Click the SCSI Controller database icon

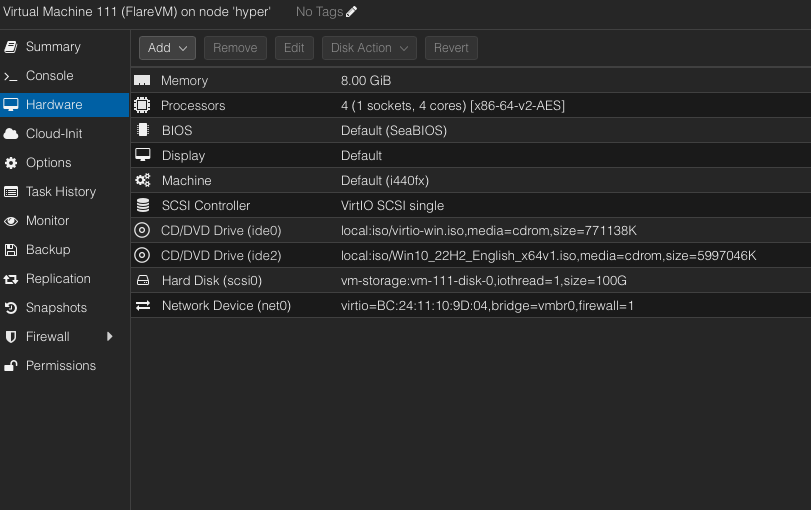[142, 205]
